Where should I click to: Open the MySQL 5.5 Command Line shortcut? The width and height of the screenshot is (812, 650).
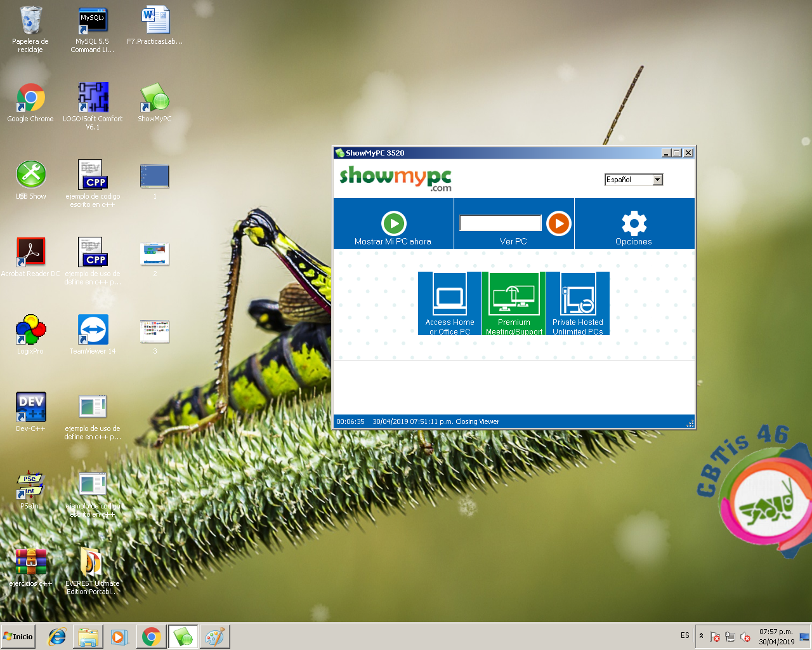coord(93,20)
